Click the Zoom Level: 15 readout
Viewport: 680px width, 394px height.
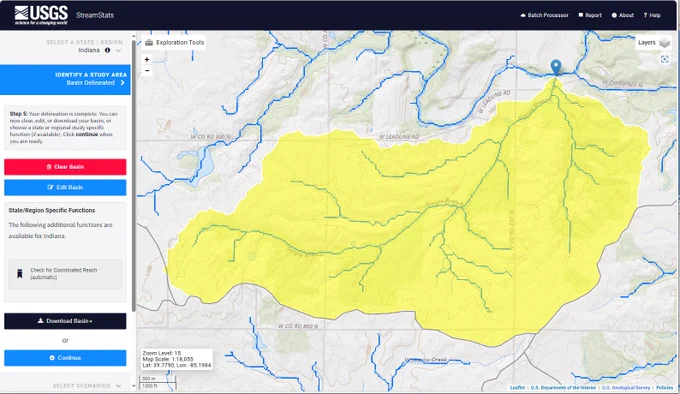[x=162, y=353]
